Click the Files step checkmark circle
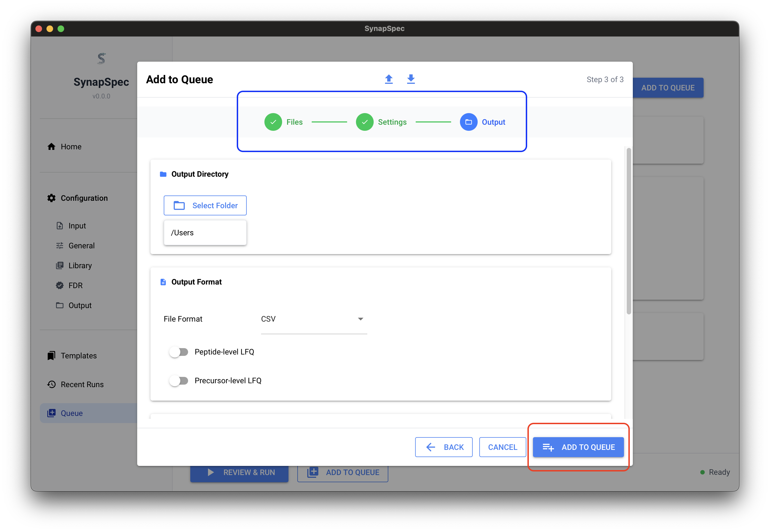Image resolution: width=770 pixels, height=532 pixels. [273, 122]
